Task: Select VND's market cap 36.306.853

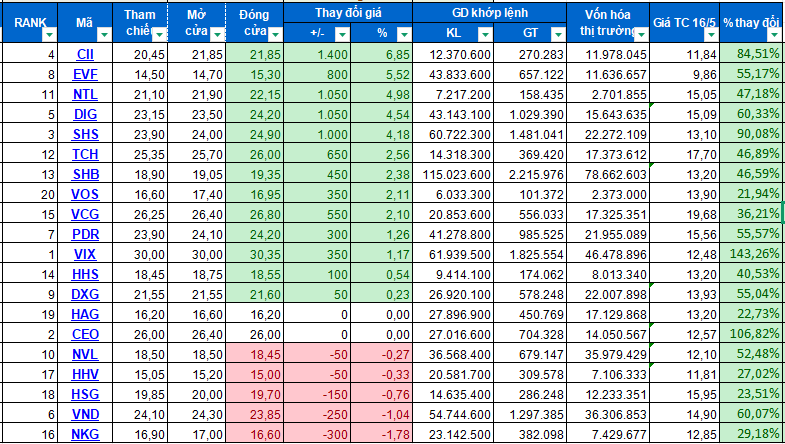Action: tap(608, 414)
